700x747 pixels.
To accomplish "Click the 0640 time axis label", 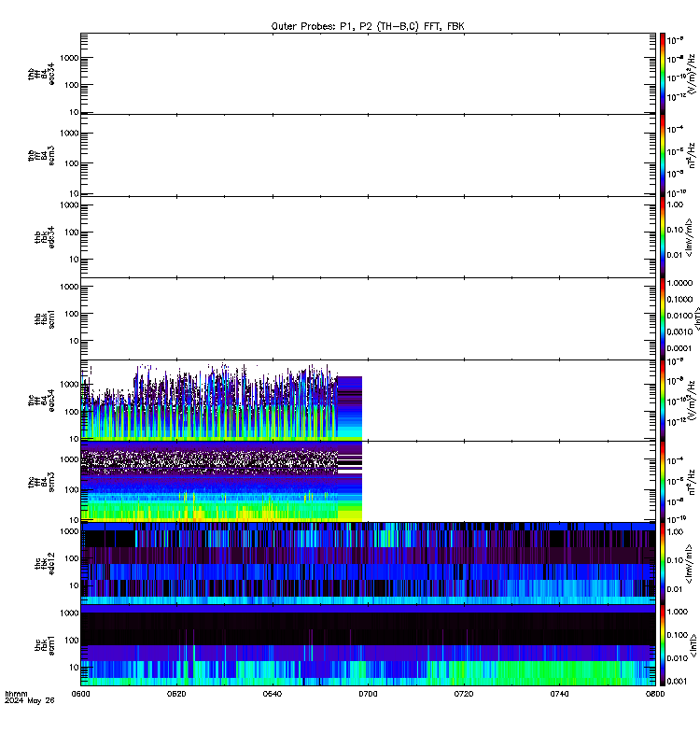I will pos(273,694).
